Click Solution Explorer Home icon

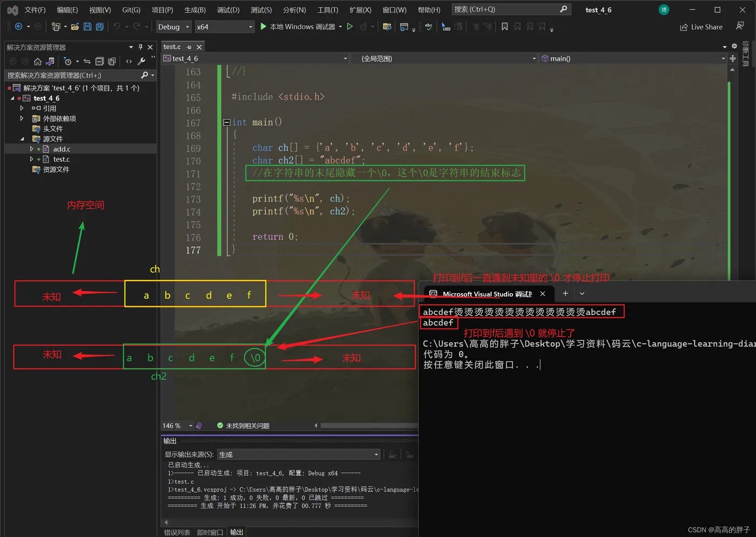[38, 61]
